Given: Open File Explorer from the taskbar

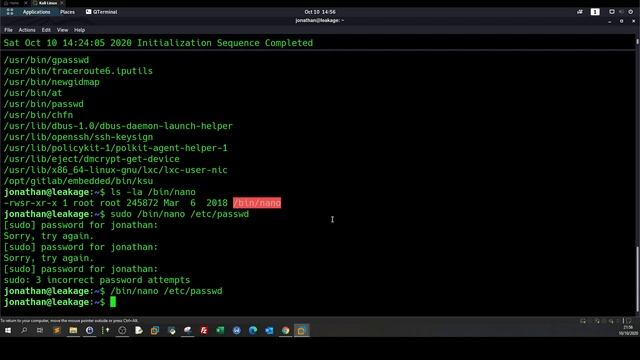Looking at the screenshot, I should pos(73,331).
